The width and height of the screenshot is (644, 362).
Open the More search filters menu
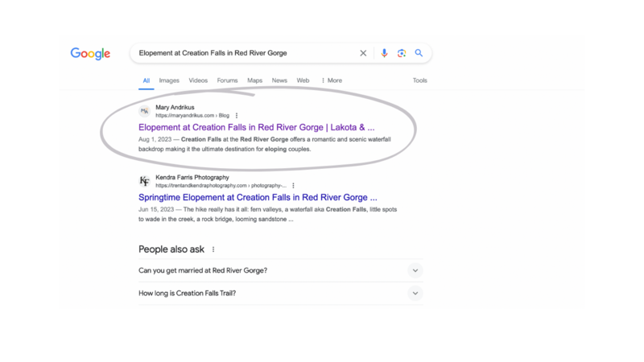(332, 80)
